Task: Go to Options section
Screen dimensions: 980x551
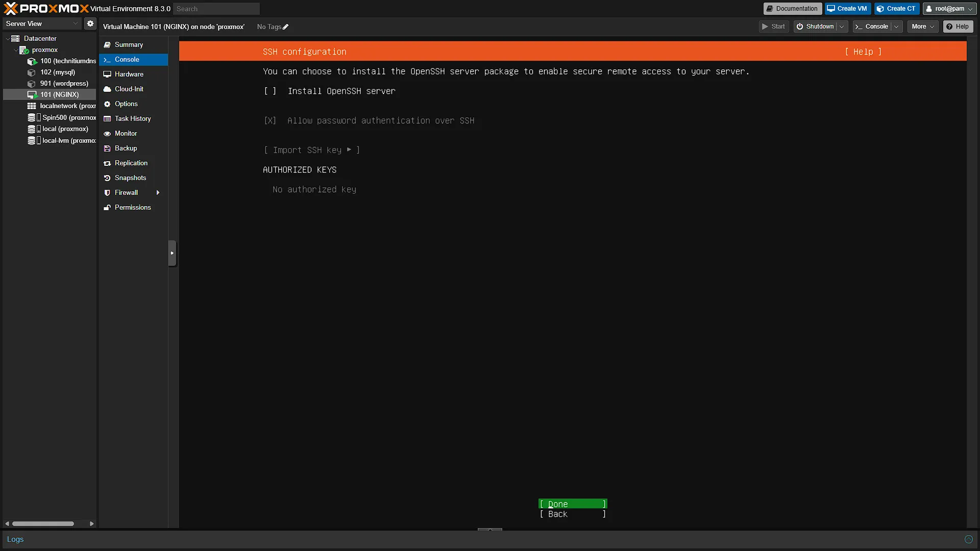Action: coord(134,104)
